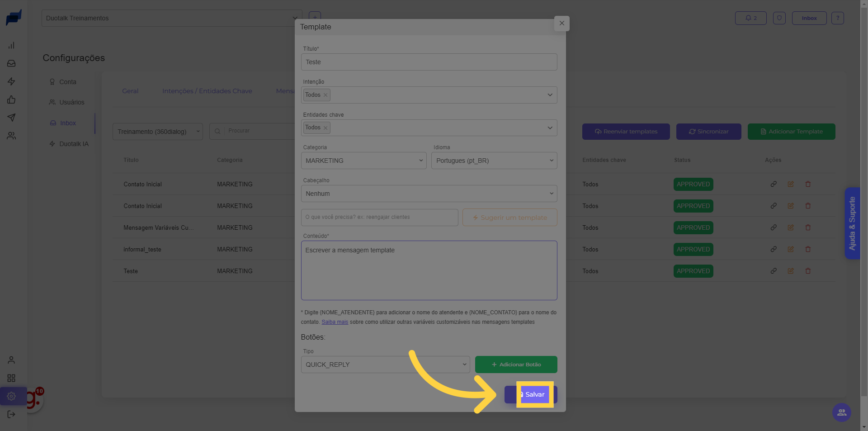This screenshot has width=868, height=431.
Task: Open the Ajuda & Suporte side tab
Action: (x=852, y=223)
